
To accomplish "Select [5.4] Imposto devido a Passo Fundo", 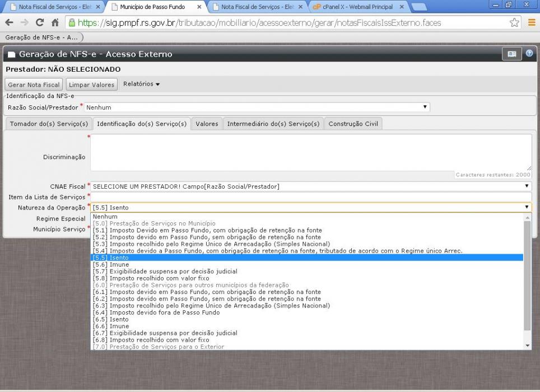I will (x=307, y=251).
